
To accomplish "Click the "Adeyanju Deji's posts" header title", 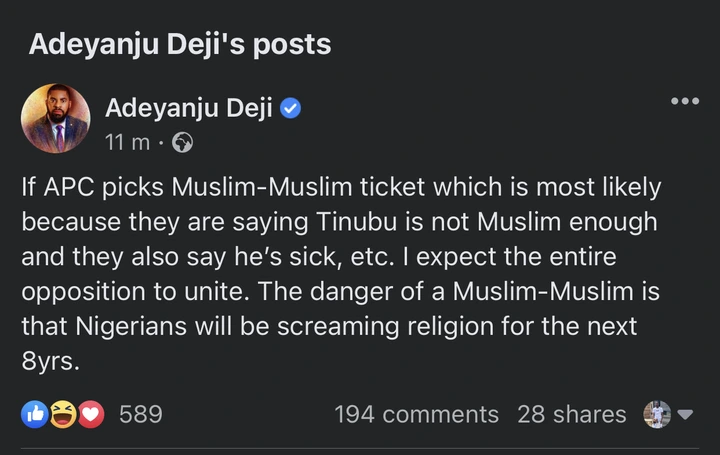I will [x=180, y=45].
